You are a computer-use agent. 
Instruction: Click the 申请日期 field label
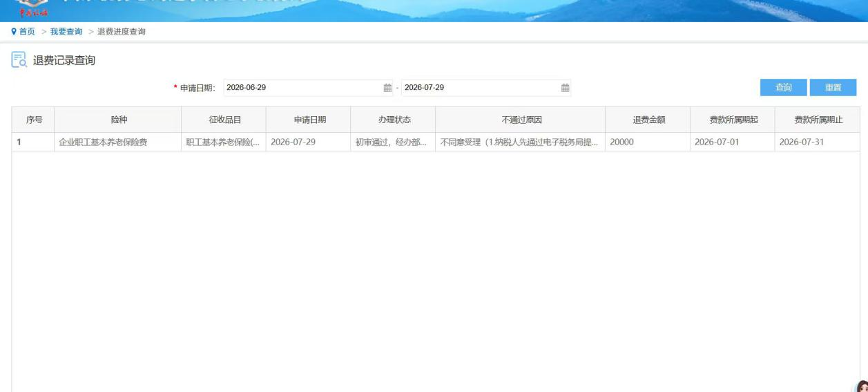tap(197, 88)
